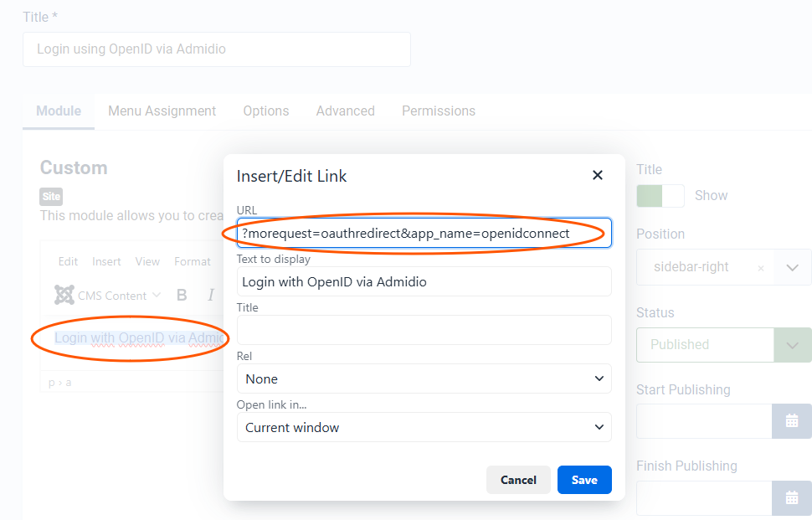The height and width of the screenshot is (520, 812).
Task: Toggle bold formatting in editor toolbar
Action: 182,295
